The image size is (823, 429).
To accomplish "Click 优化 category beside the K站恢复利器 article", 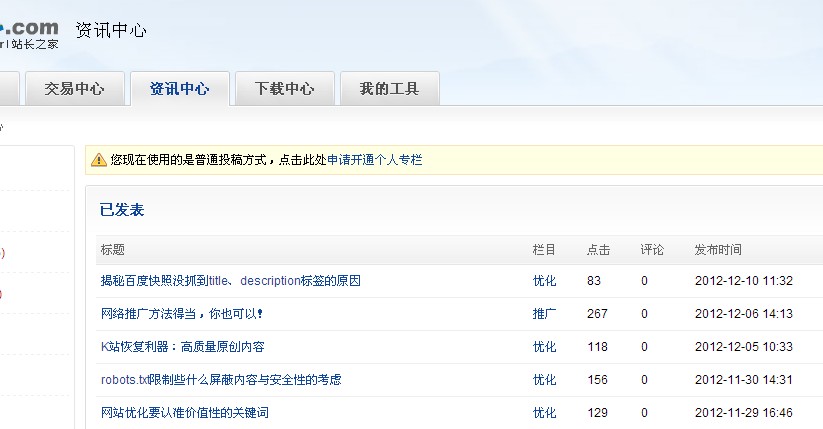I will coord(544,347).
